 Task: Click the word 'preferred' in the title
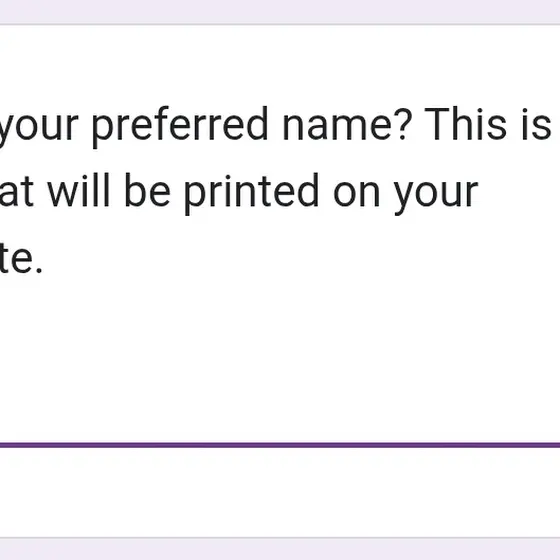click(x=180, y=126)
